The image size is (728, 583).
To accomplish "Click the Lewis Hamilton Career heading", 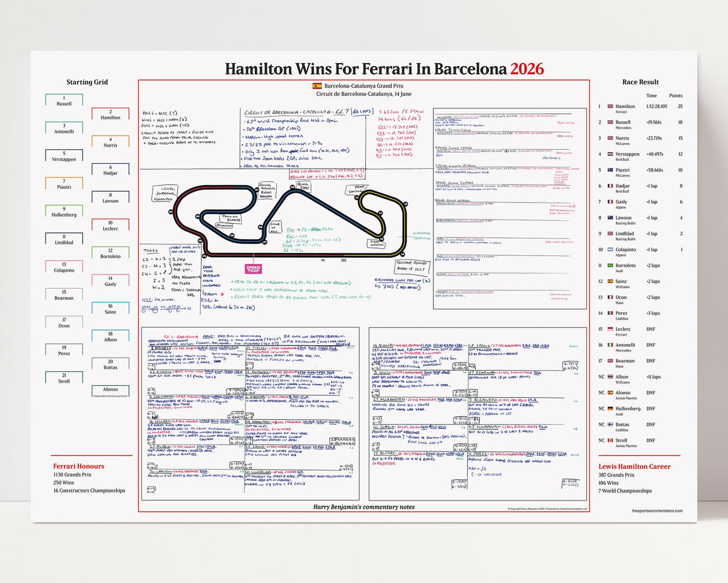I will (635, 466).
